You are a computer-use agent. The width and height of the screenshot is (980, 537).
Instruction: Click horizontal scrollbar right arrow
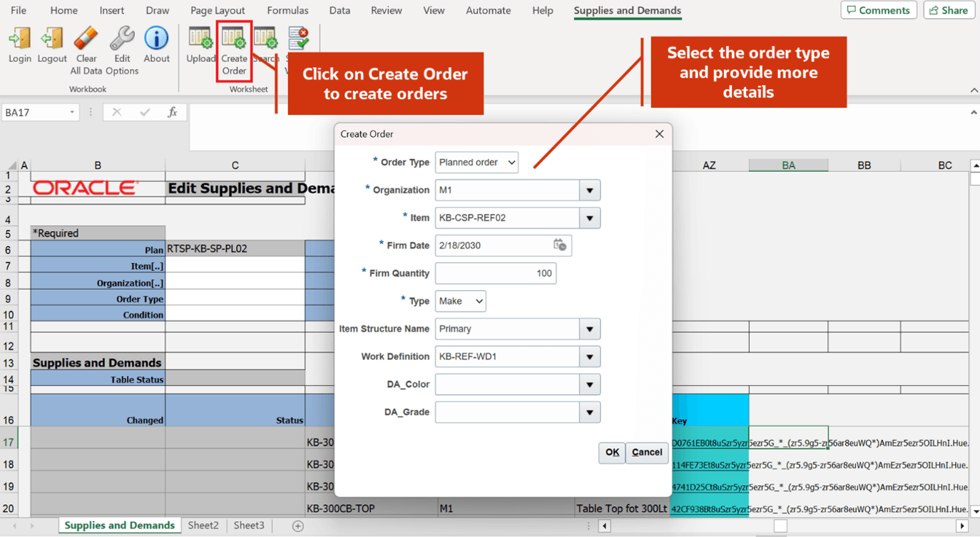962,526
